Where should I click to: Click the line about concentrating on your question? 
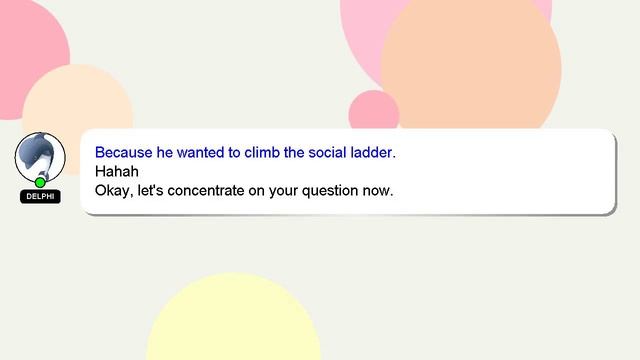(x=244, y=191)
